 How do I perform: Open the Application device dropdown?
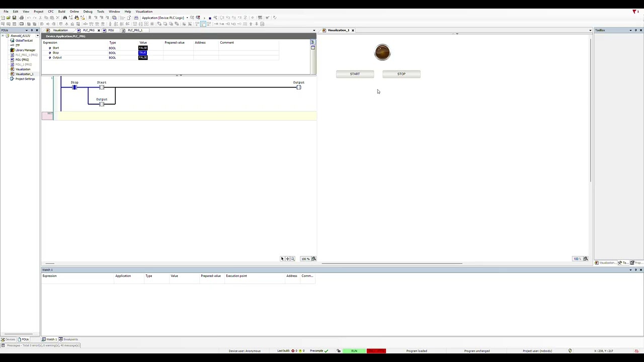point(187,18)
